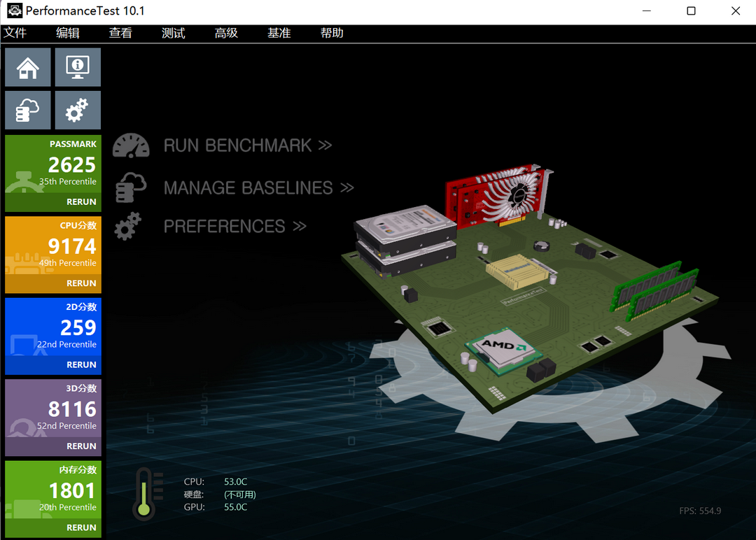Screen dimensions: 756x540
Task: Open the Home screen icon
Action: 27,67
